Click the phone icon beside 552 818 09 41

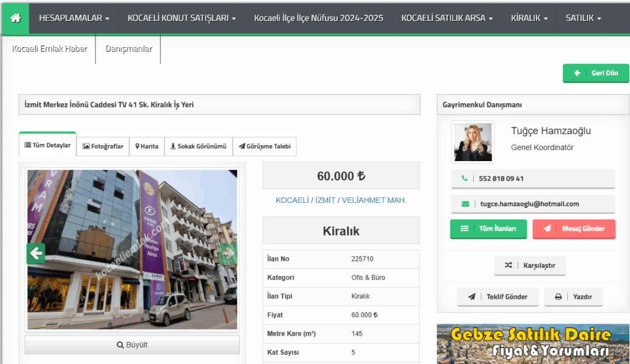464,179
